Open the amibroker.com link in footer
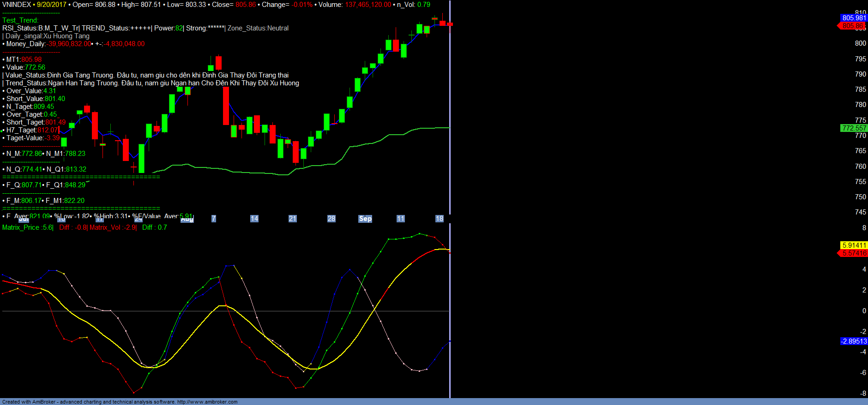Image resolution: width=868 pixels, height=405 pixels. 207,402
